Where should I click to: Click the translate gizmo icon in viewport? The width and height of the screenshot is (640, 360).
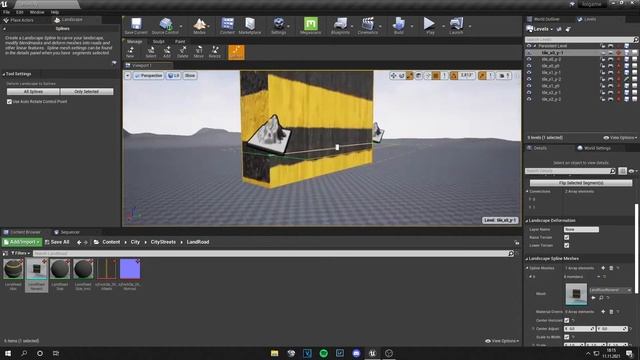point(393,76)
